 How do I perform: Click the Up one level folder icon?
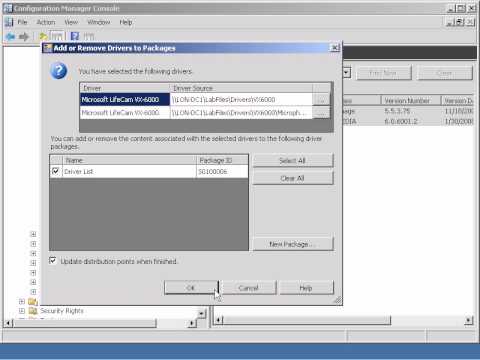tap(43, 36)
